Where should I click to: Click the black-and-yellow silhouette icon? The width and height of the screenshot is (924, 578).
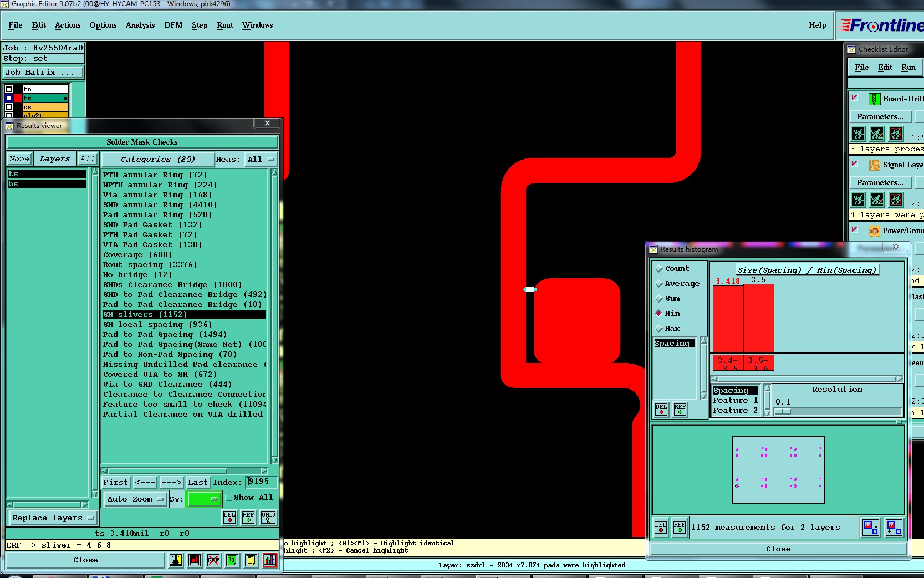(x=176, y=560)
